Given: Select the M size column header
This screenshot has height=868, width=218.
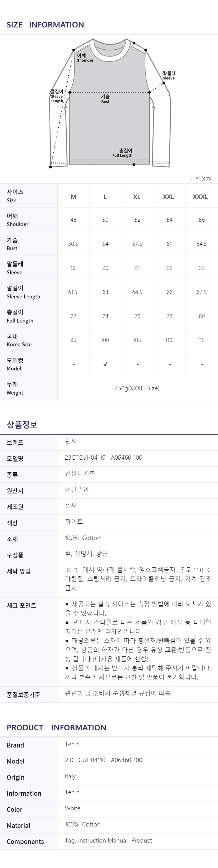Looking at the screenshot, I should point(73,197).
